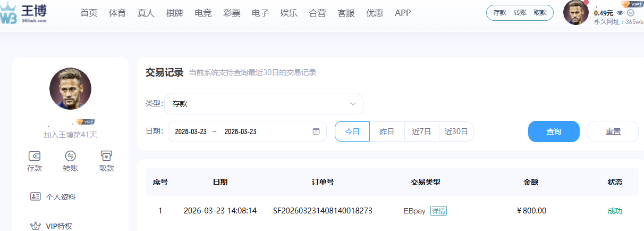This screenshot has width=644, height=231.
Task: Click the 重置 button
Action: (613, 131)
